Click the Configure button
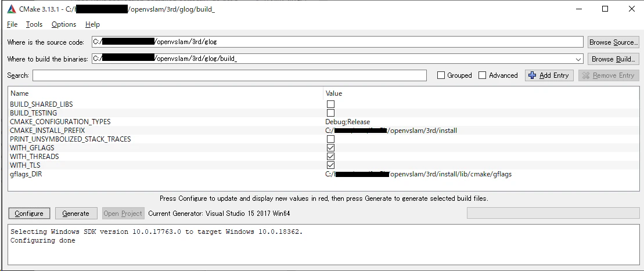The width and height of the screenshot is (644, 271). tap(29, 214)
